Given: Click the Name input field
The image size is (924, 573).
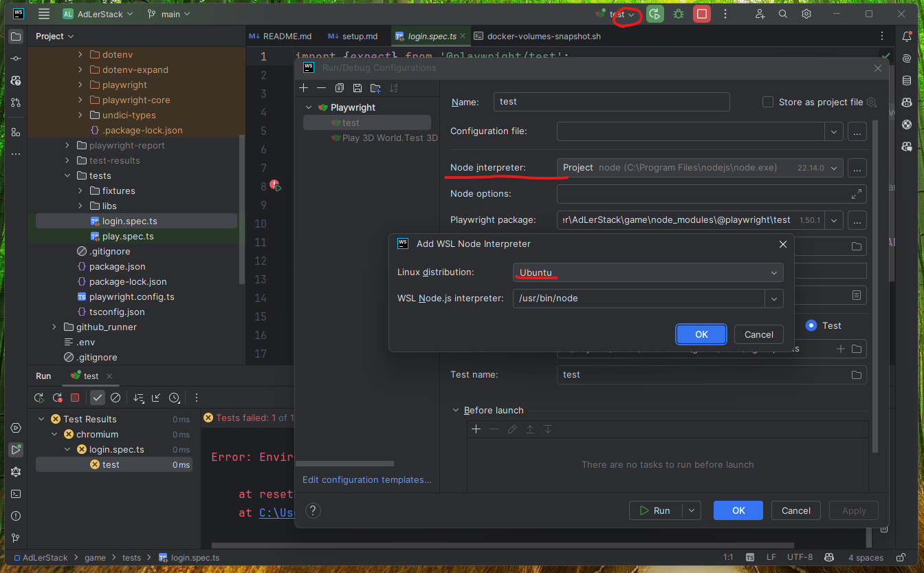Looking at the screenshot, I should [611, 102].
